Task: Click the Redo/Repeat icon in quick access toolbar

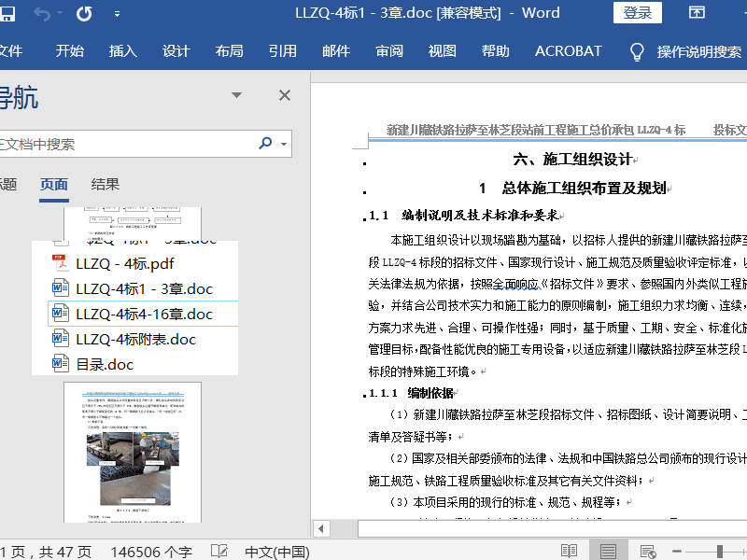Action: click(84, 13)
